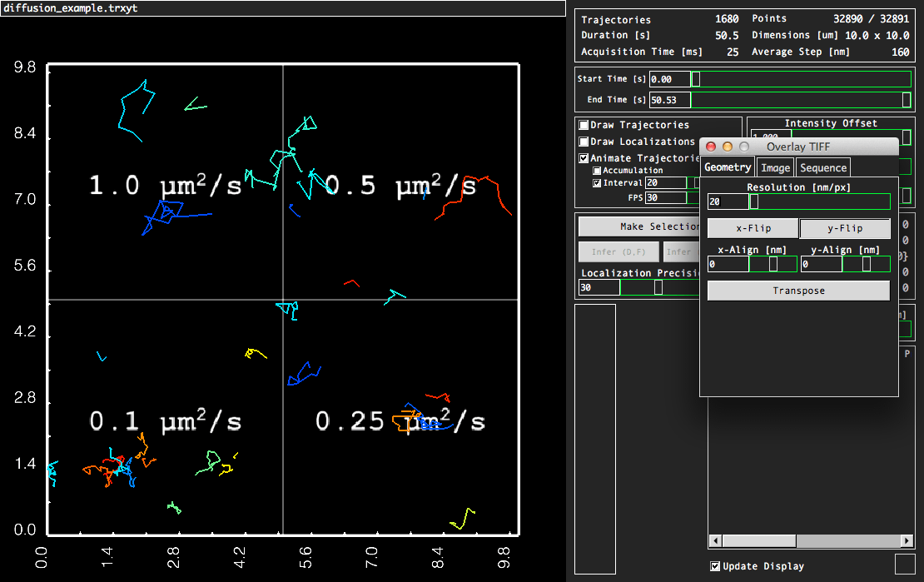Image resolution: width=924 pixels, height=582 pixels.
Task: Click the Localization Precision input field
Action: click(599, 287)
